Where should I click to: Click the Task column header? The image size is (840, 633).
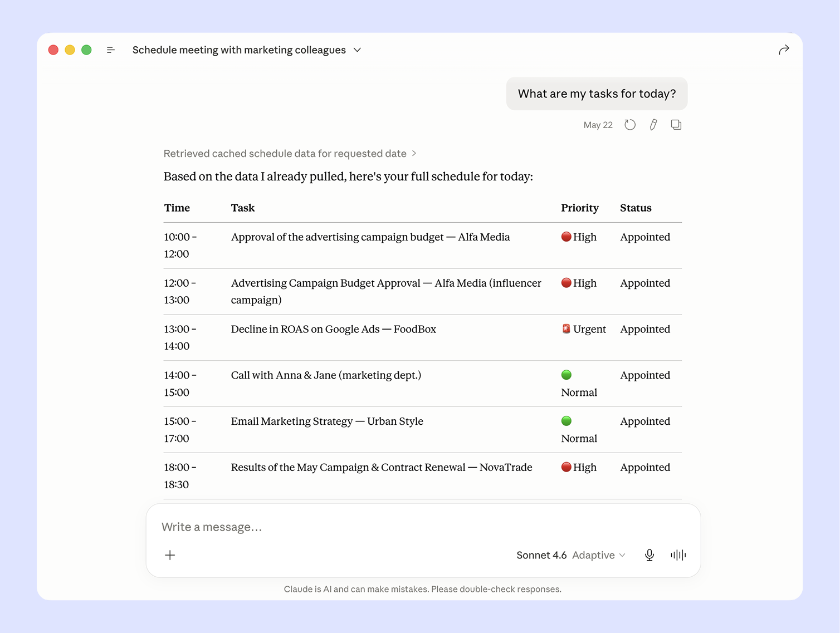click(243, 208)
